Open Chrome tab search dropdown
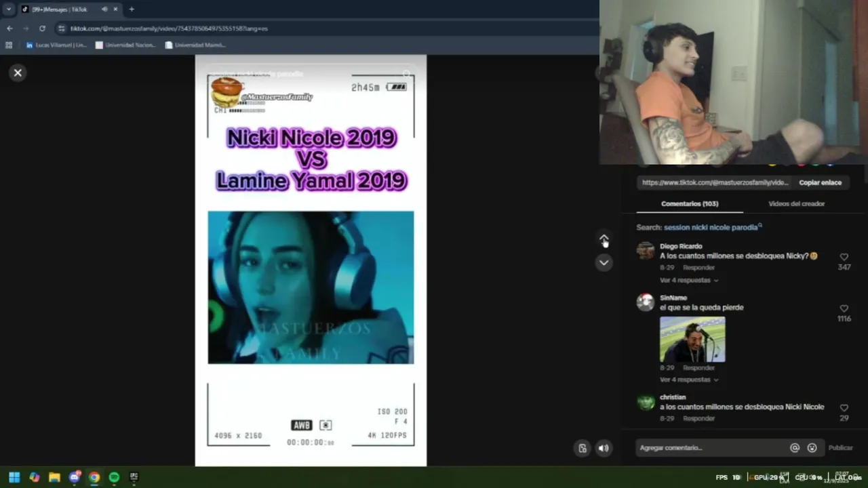This screenshot has width=868, height=488. [x=9, y=9]
